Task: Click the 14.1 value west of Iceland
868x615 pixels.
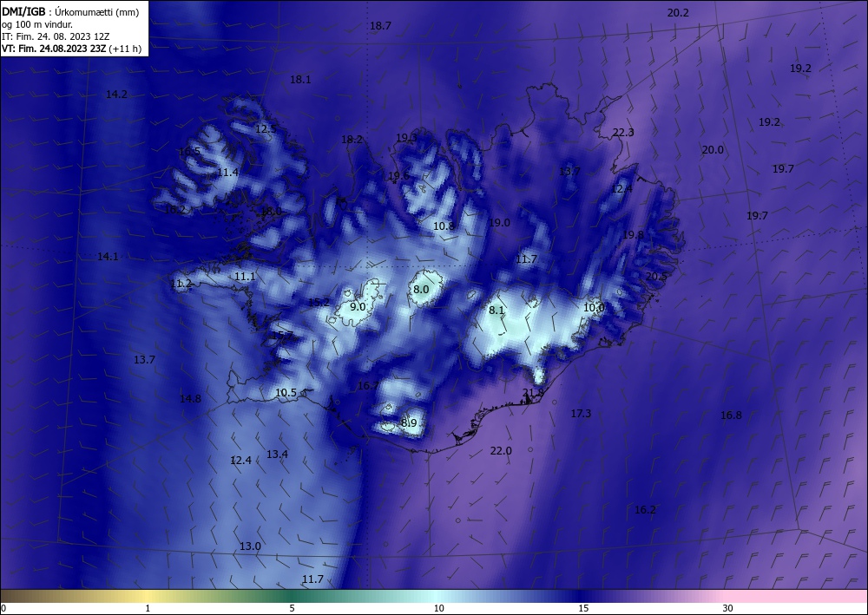Action: (108, 257)
